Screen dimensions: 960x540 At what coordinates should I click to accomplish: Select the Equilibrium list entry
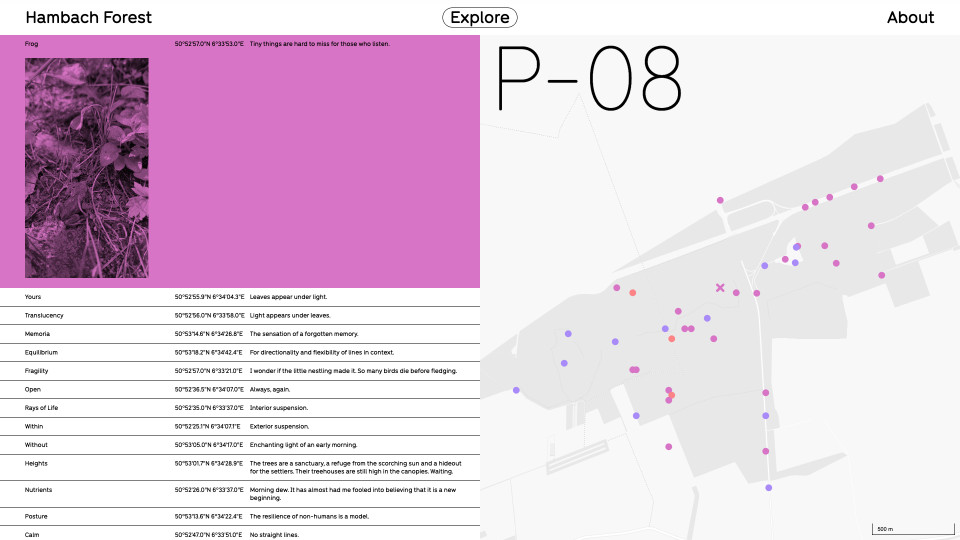point(240,353)
